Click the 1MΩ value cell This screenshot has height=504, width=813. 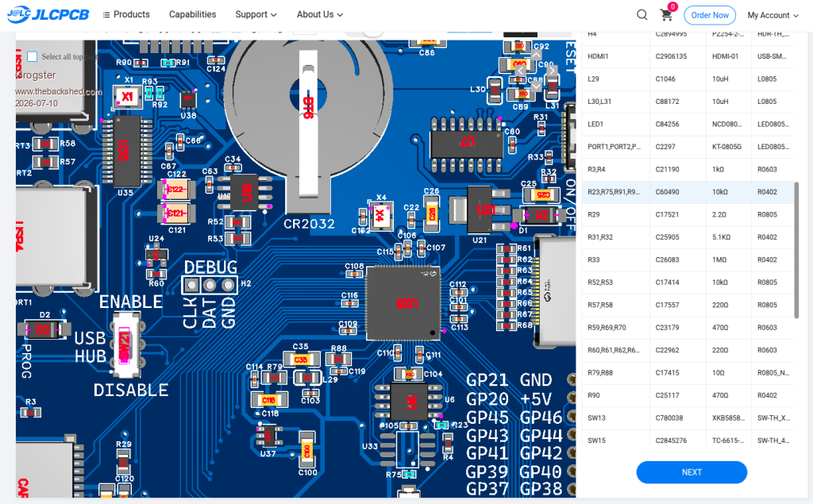click(719, 260)
